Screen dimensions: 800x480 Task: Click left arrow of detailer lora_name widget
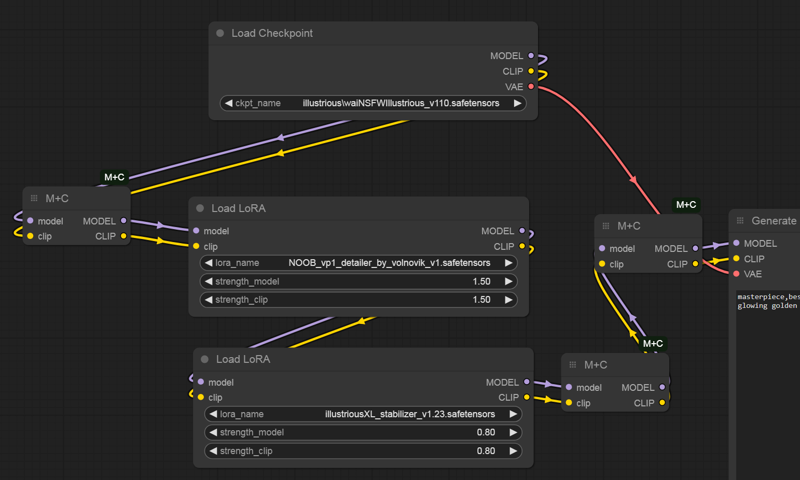[208, 263]
